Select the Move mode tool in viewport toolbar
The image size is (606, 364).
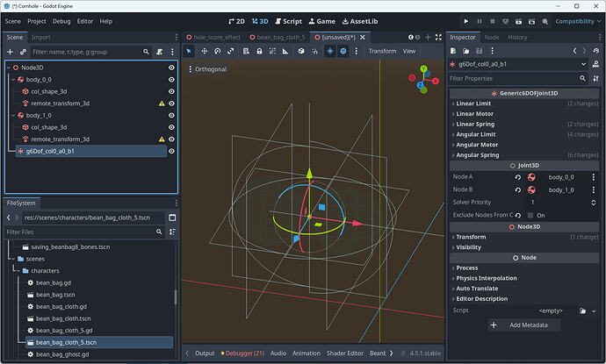pos(205,51)
